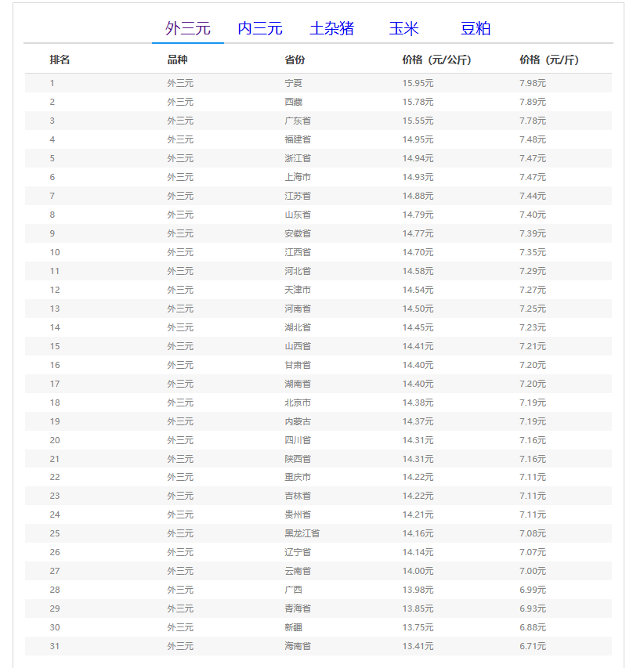This screenshot has width=644, height=668.
Task: Select province cell 福建省
Action: pos(298,139)
